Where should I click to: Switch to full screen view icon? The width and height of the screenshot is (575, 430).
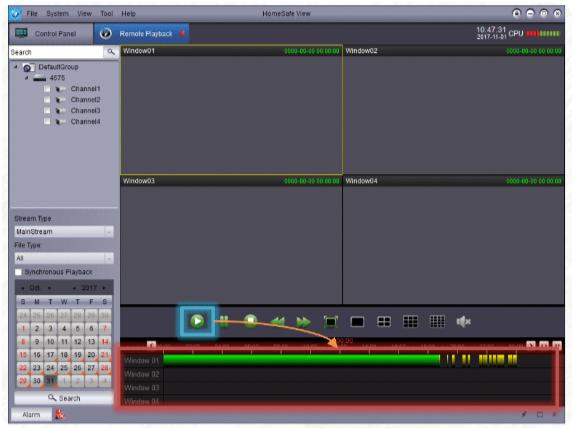coord(330,322)
